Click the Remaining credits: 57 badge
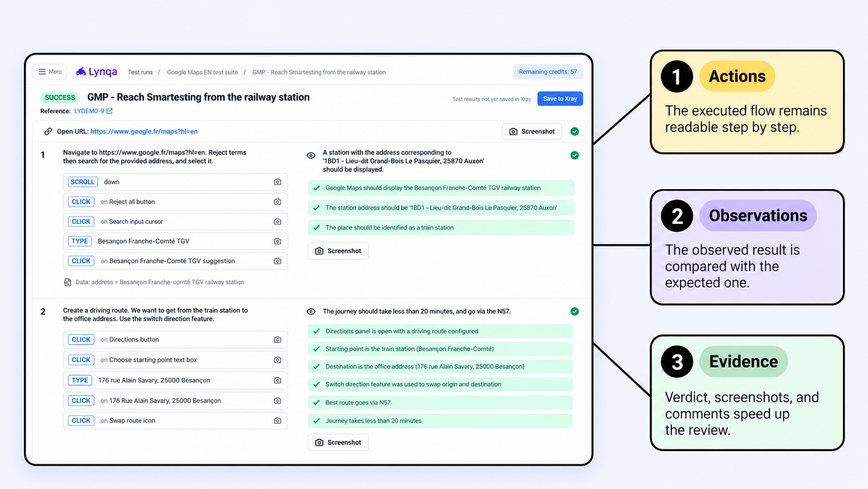Screen dimensions: 868x489 click(x=548, y=72)
